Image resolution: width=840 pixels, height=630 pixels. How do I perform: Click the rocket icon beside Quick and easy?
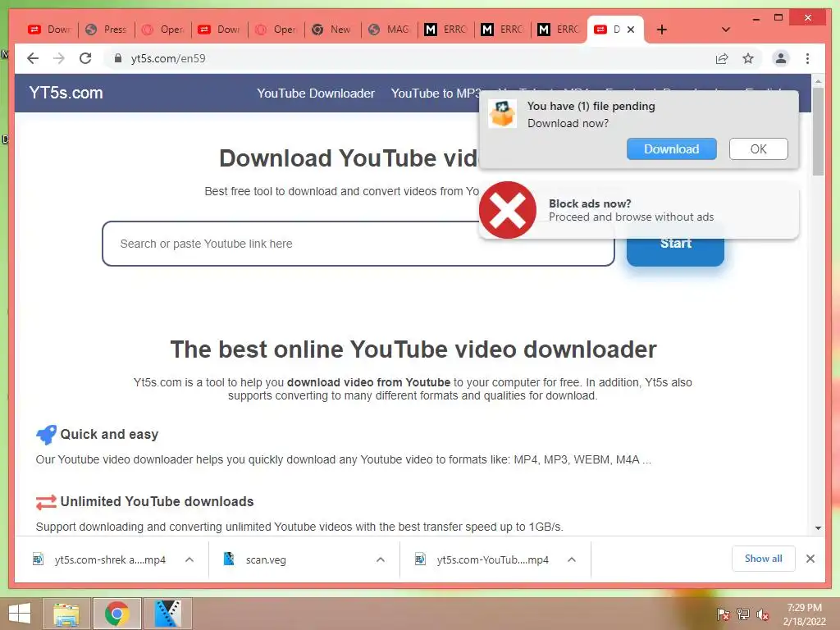(x=46, y=435)
